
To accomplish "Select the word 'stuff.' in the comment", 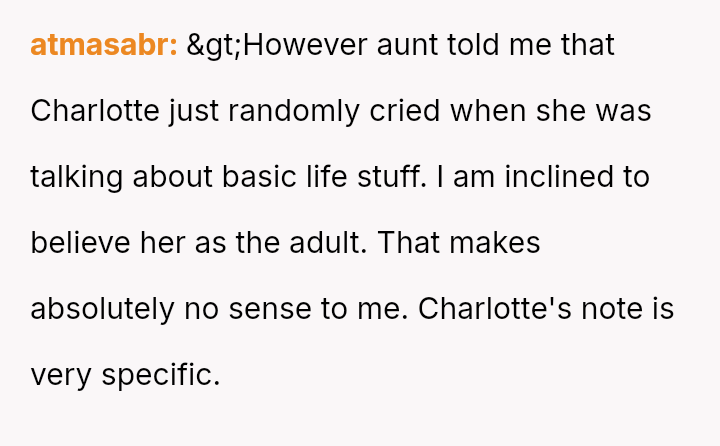I will pyautogui.click(x=392, y=177).
